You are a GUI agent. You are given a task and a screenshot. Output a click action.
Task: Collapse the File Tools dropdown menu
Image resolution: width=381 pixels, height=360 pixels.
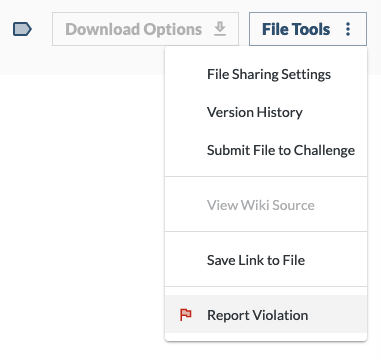308,29
